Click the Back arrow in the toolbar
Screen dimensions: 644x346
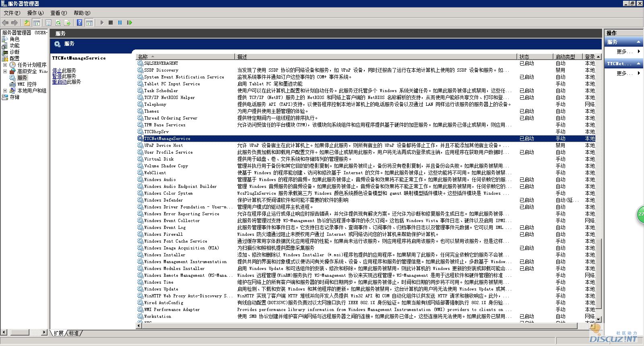click(5, 23)
